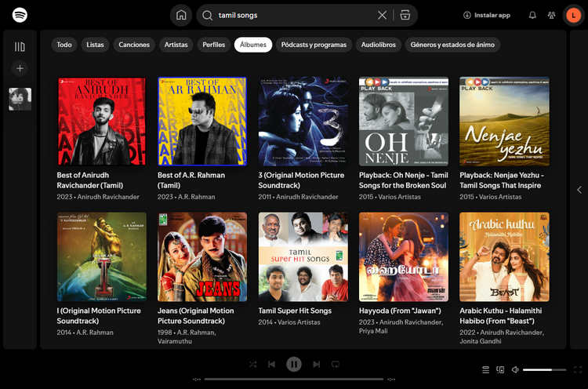
Task: Expand Your Library sidebar icon
Action: (20, 46)
